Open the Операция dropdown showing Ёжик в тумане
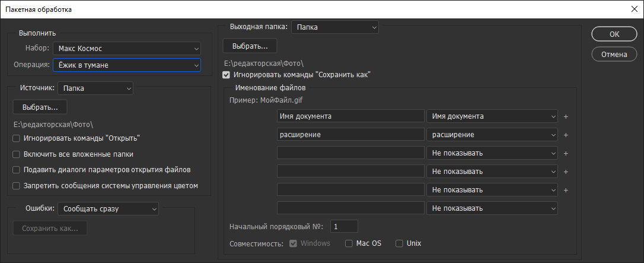 127,65
